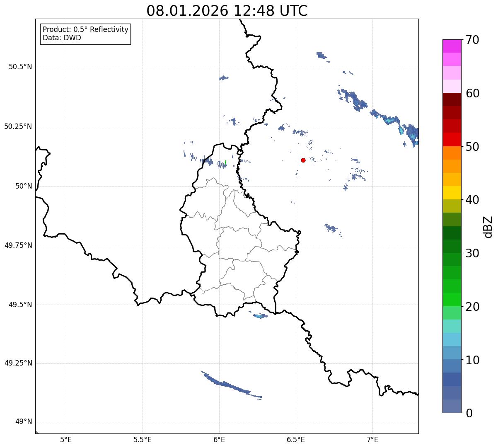Screen dimensions: 498x448
Task: Click the colorbar tick label 40
Action: (x=472, y=200)
